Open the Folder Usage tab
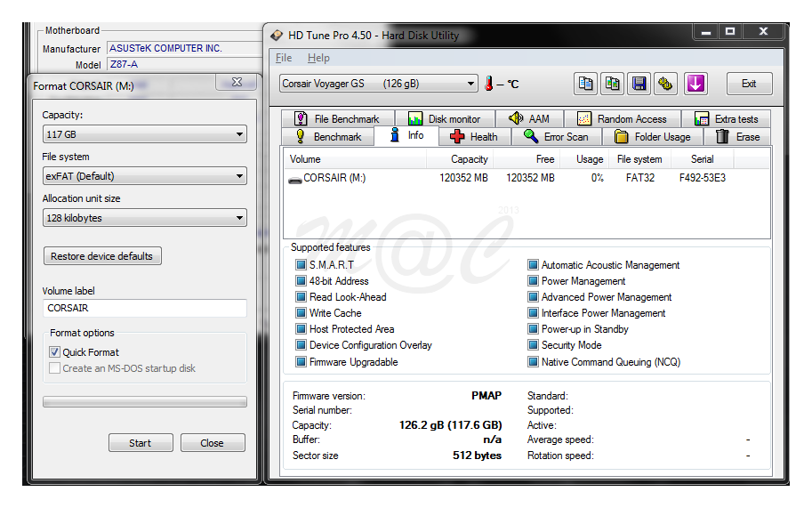The image size is (812, 508). click(653, 137)
